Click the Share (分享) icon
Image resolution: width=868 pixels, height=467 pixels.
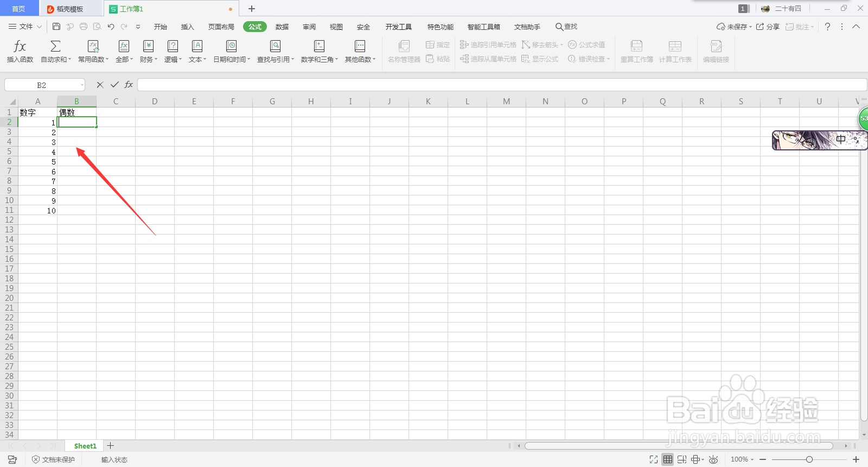tap(760, 27)
